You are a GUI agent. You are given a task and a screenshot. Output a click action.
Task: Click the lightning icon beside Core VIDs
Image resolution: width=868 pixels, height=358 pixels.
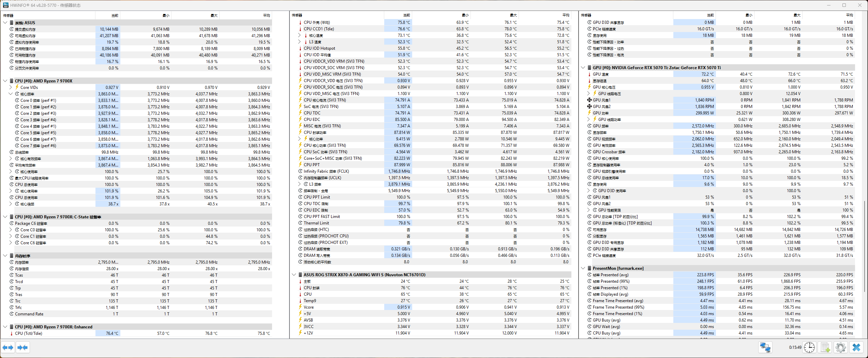[x=17, y=88]
